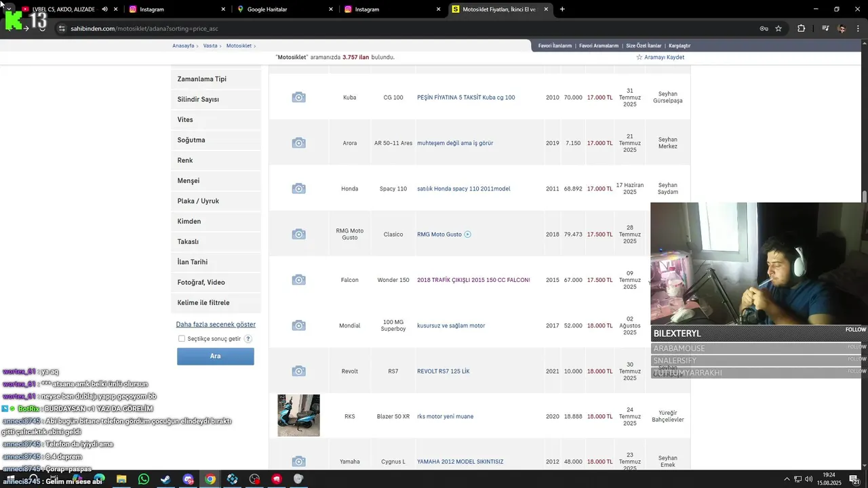Open Steam from the taskbar
This screenshot has height=488, width=868.
tap(165, 479)
